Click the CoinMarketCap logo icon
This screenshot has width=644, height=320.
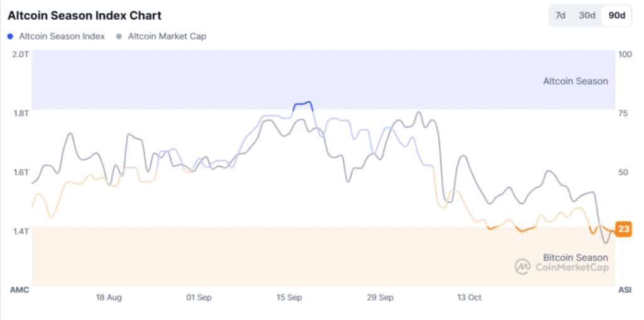point(523,267)
